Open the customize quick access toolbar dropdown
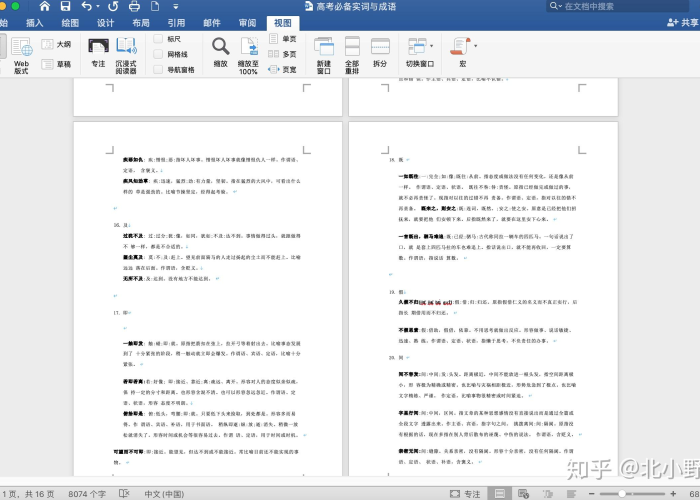Image resolution: width=700 pixels, height=500 pixels. coord(175,7)
